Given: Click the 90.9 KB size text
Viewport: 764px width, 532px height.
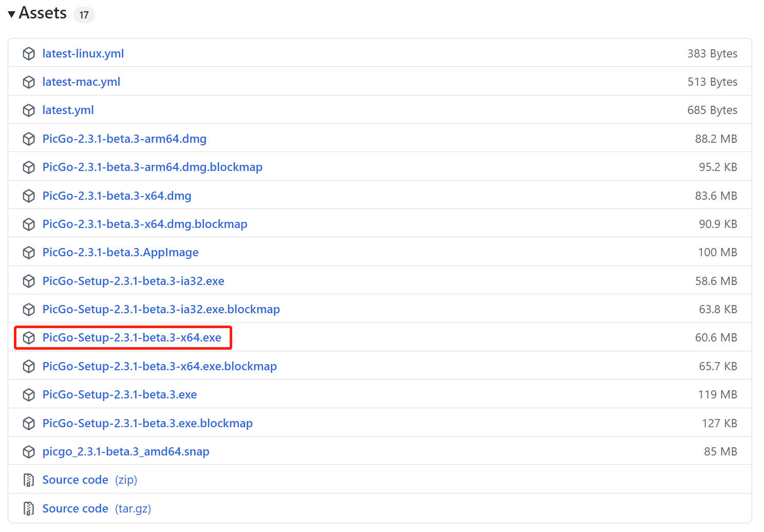Looking at the screenshot, I should (x=718, y=224).
